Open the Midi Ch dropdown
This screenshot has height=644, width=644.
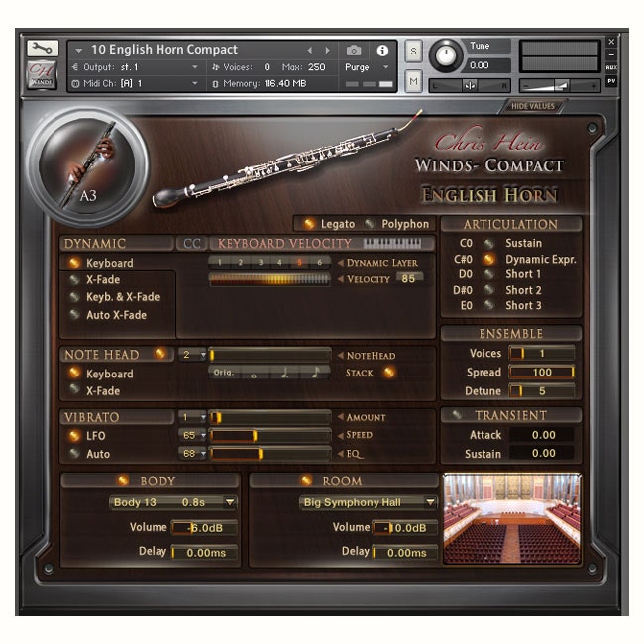pos(196,84)
